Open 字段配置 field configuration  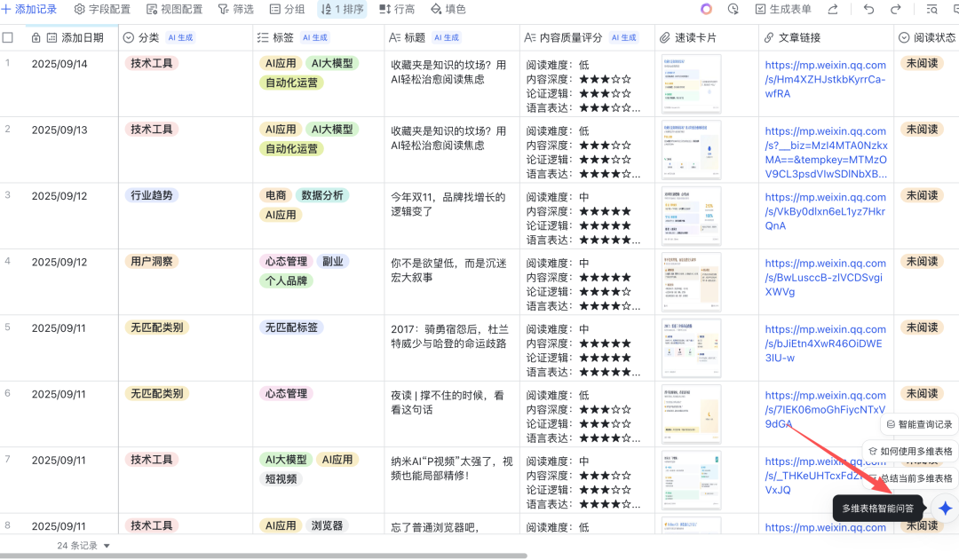pos(101,9)
